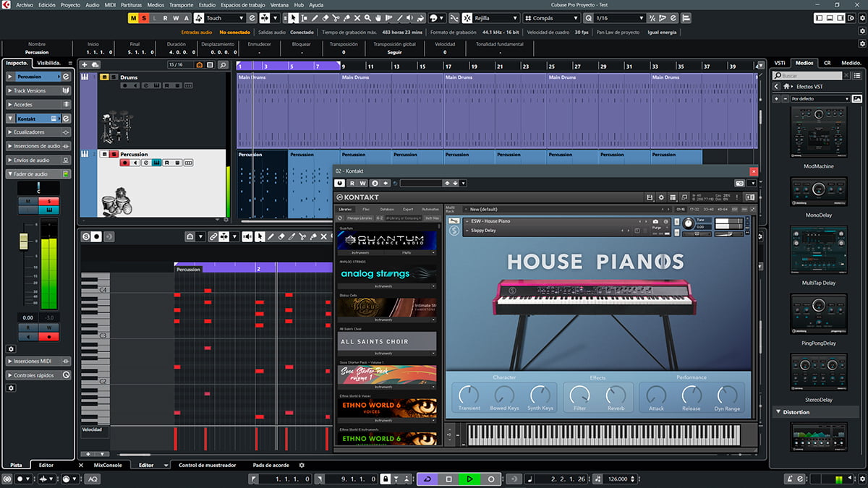
Task: Expand the Ecualizadores inspector section
Action: (x=38, y=132)
